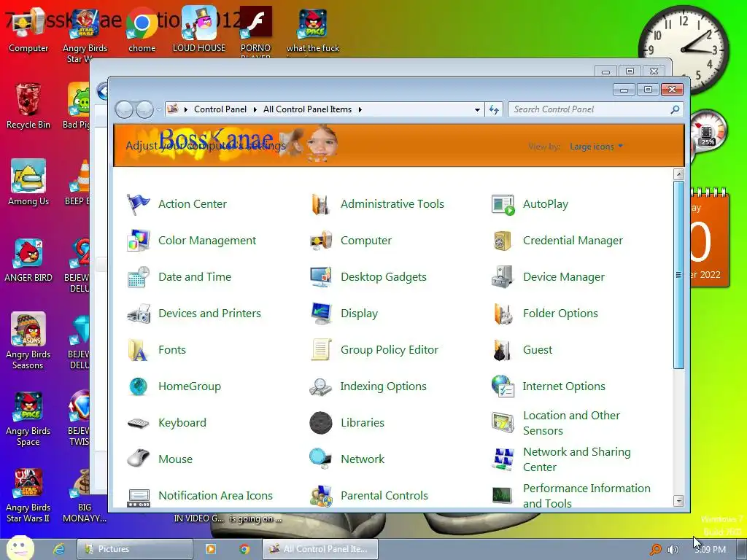
Task: Click the Refresh button next to address bar
Action: pos(494,109)
